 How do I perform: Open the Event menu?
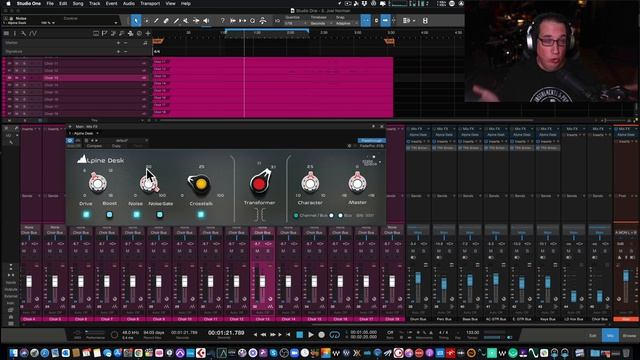pyautogui.click(x=111, y=3)
